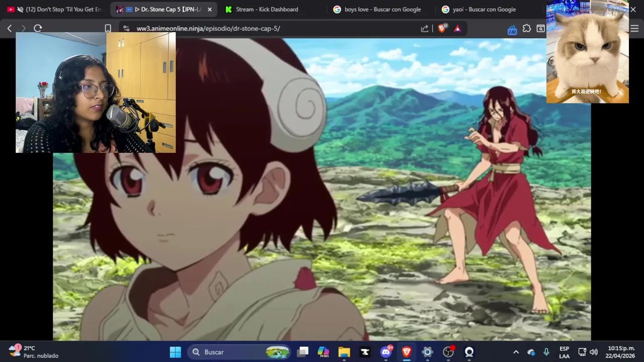Screen dimensions: 644x362
Task: Unmute the YouTube tab via its muted-speaker icon
Action: pos(20,10)
